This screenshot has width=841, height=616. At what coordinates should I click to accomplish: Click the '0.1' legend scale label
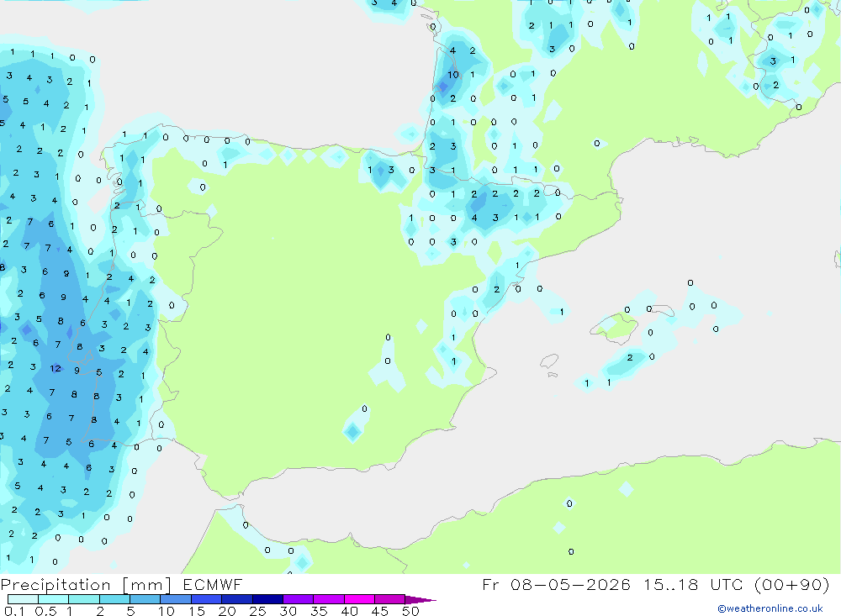14,611
